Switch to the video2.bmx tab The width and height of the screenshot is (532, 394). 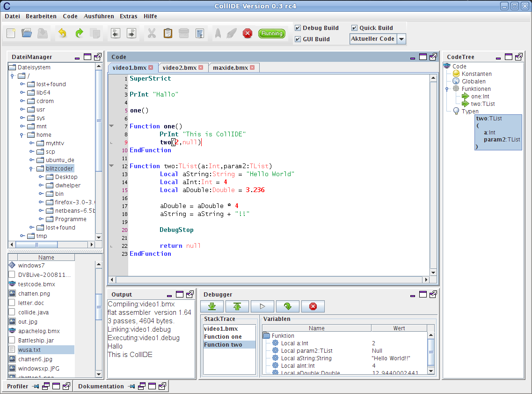point(180,67)
